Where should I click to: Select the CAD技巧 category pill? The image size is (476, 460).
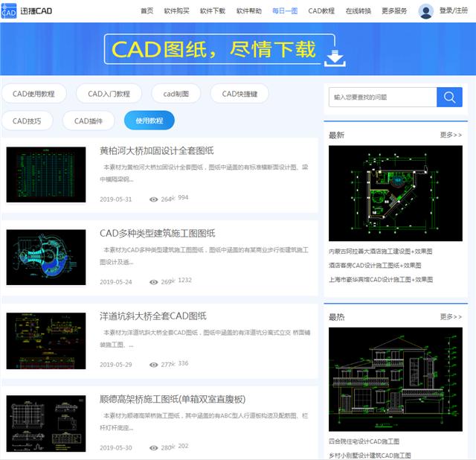27,121
